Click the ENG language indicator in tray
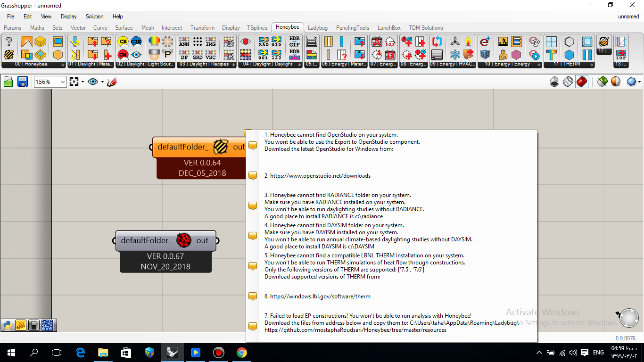 click(598, 353)
